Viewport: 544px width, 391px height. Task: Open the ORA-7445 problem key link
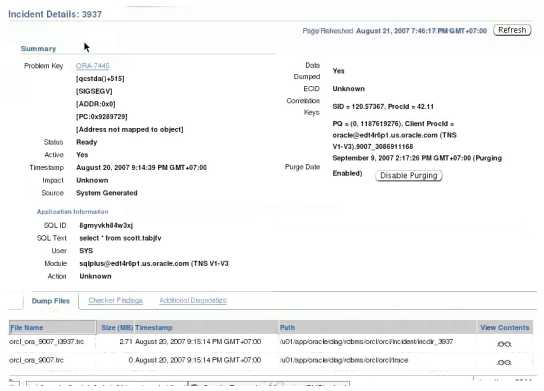[93, 66]
